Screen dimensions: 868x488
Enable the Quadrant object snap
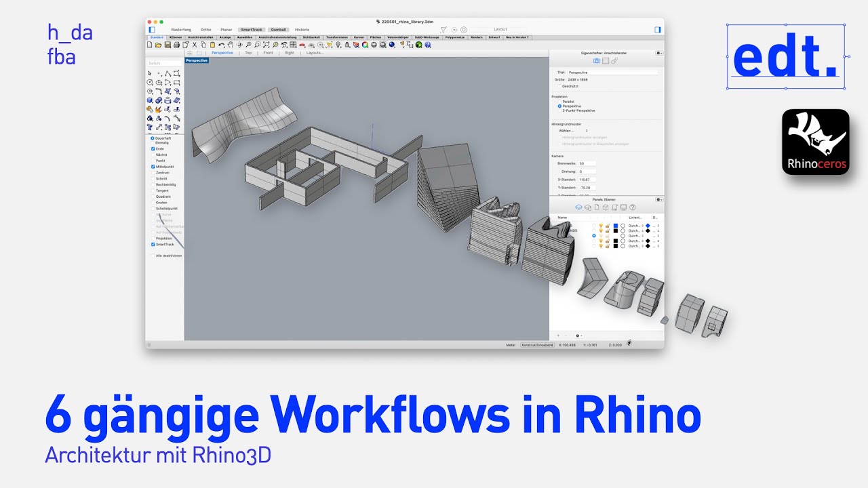(153, 197)
